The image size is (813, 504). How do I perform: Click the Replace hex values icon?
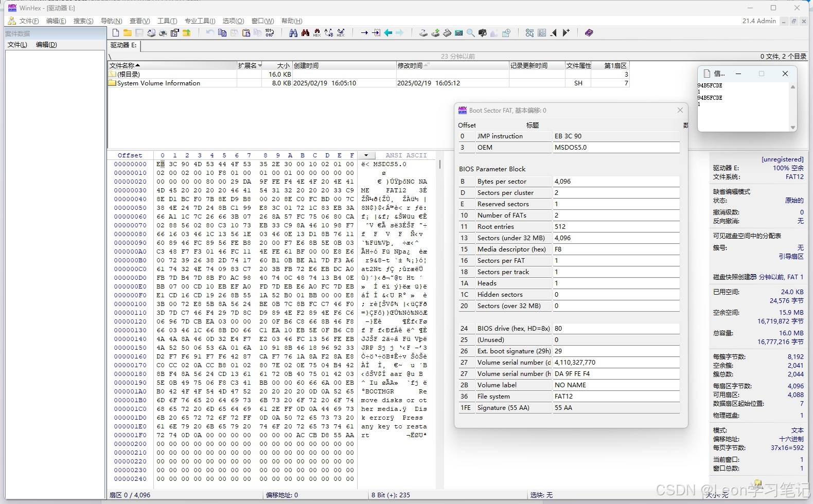click(341, 33)
